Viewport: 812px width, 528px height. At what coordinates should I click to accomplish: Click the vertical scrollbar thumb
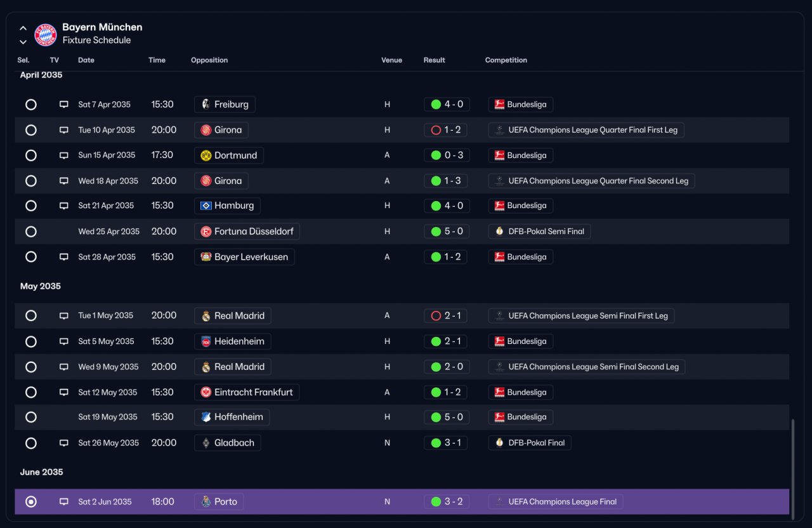(792, 466)
